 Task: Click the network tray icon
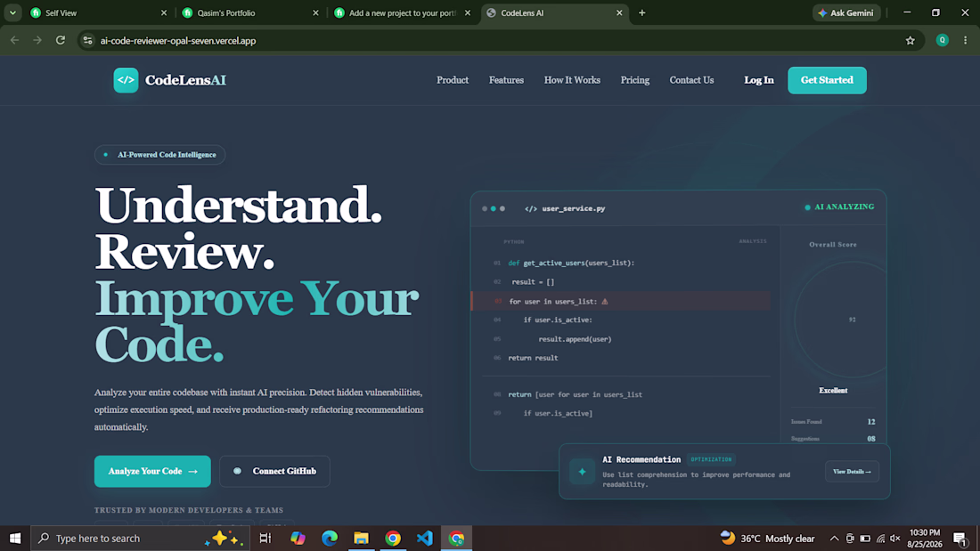point(880,538)
